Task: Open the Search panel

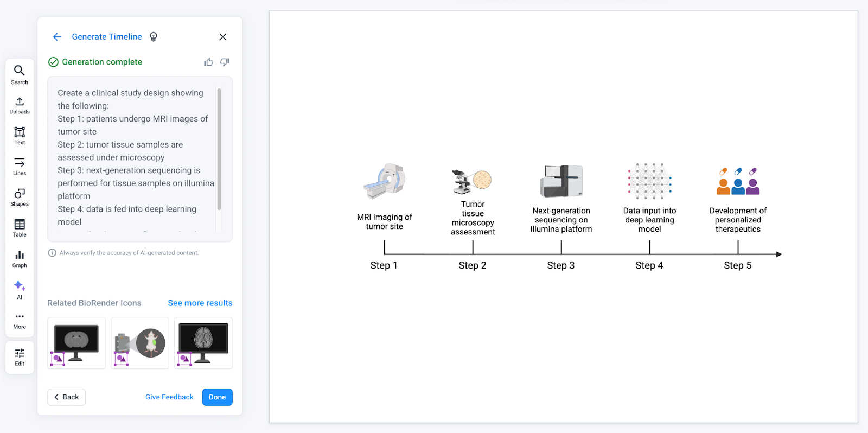Action: point(19,74)
